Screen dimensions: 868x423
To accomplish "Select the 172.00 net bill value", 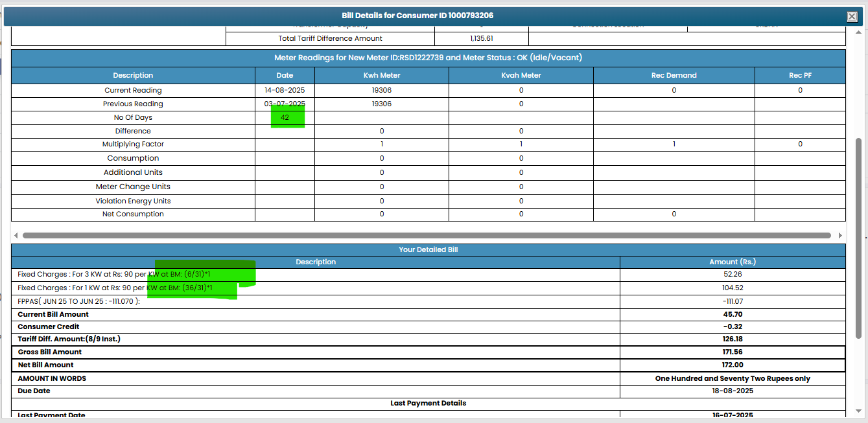I will [x=733, y=365].
